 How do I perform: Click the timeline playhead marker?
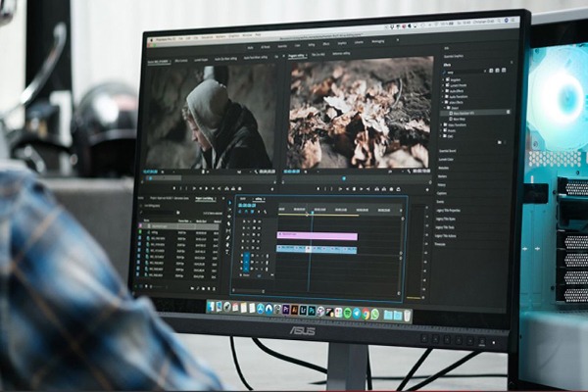(313, 213)
